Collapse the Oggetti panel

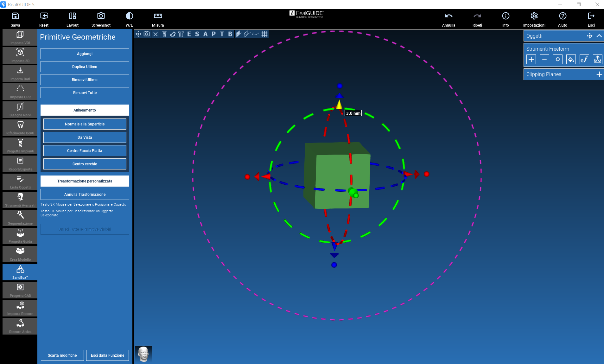point(599,36)
